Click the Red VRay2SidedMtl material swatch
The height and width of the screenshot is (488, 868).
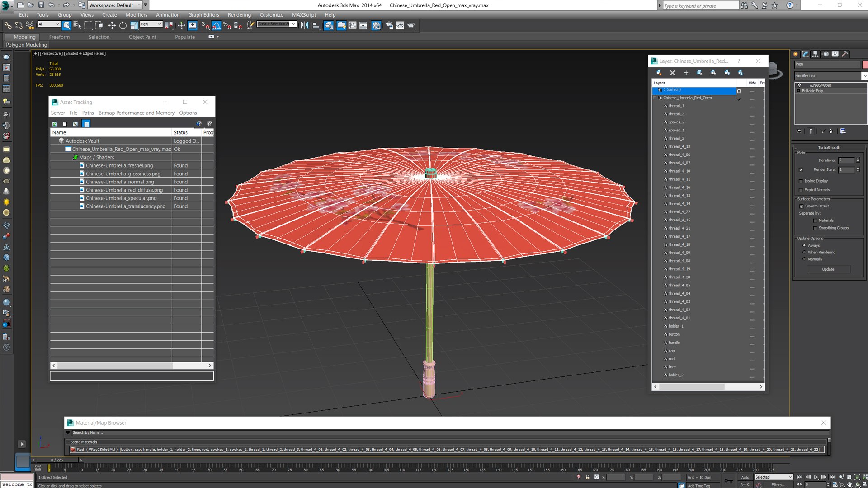click(73, 450)
